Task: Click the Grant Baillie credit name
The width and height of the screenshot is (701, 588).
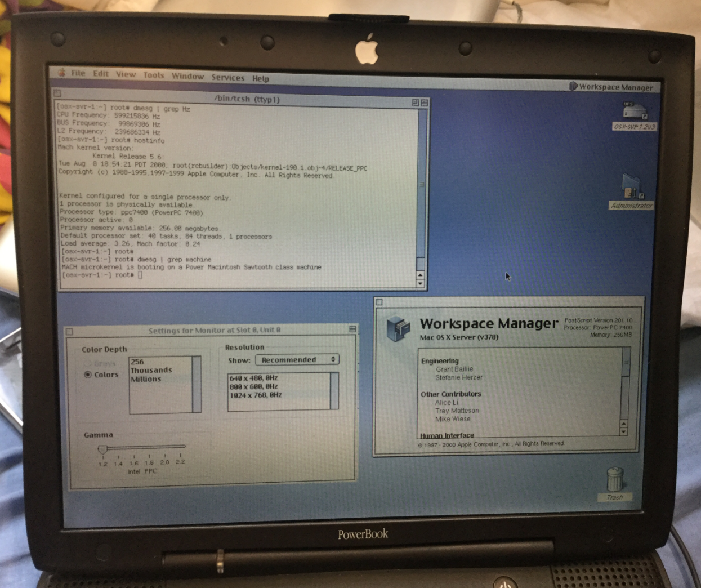Action: point(454,369)
